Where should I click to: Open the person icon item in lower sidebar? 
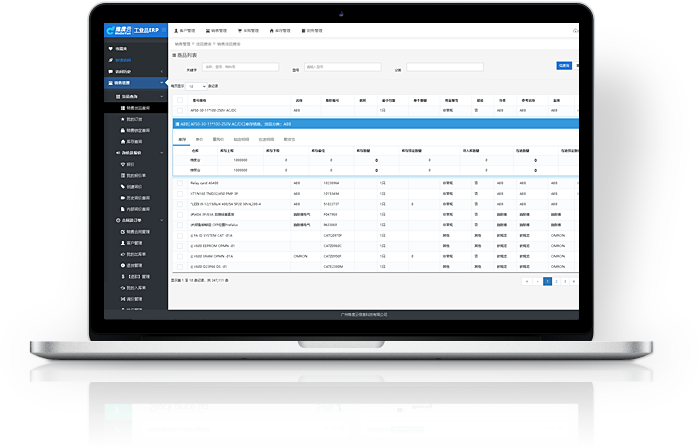(x=122, y=241)
